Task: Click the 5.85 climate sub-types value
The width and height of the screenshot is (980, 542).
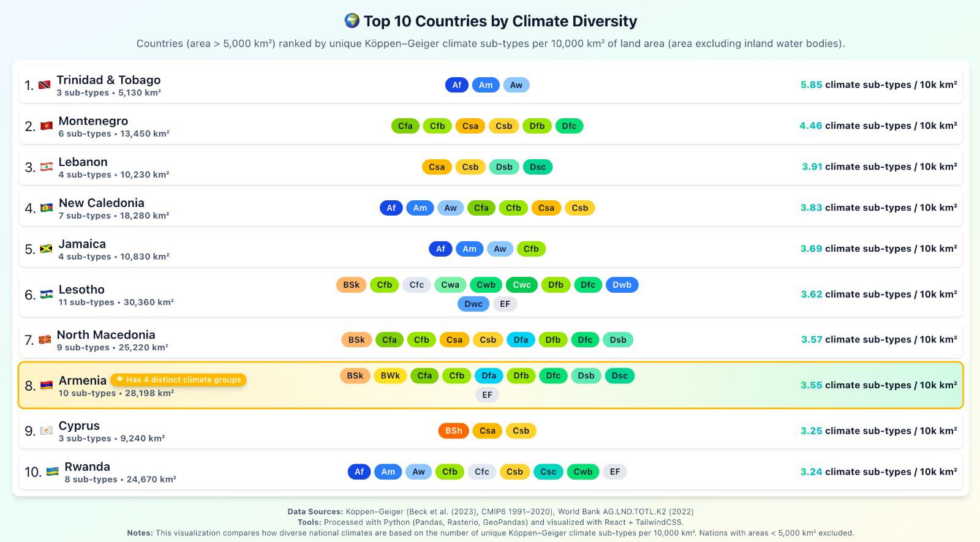Action: click(x=811, y=85)
